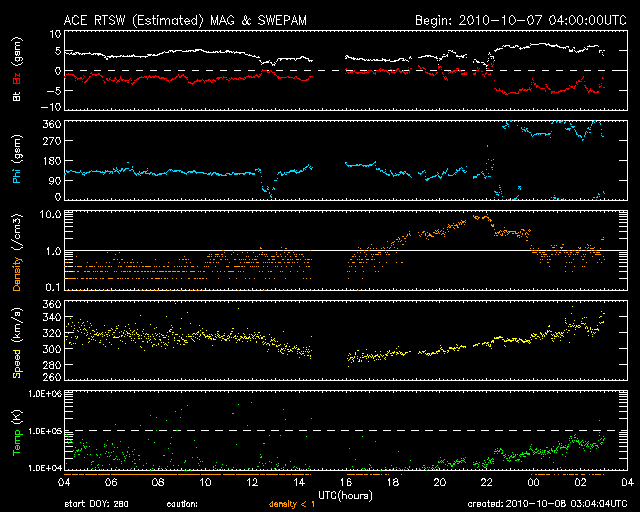Screen dimensions: 640x512
Task: Click the 'caution:' label at bottom
Action: tap(182, 504)
